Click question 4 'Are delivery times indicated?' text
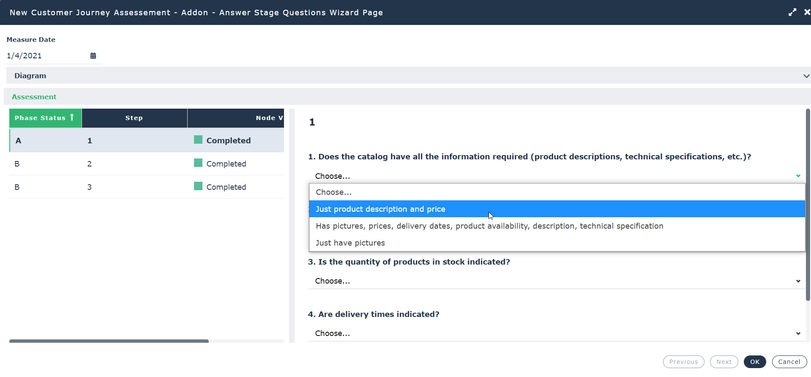Screen dimensions: 811x377 374,314
